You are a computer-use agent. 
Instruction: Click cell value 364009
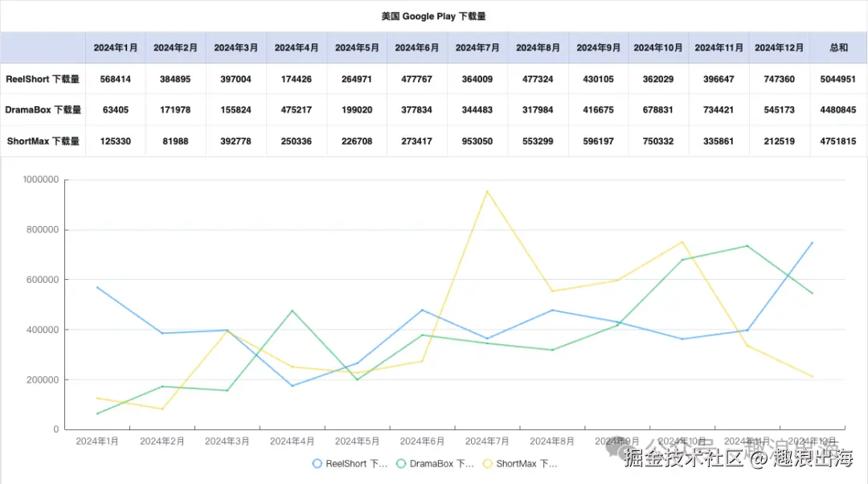[477, 79]
